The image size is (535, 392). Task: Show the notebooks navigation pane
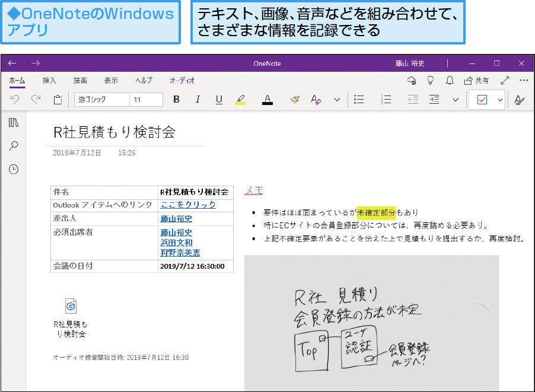click(14, 123)
